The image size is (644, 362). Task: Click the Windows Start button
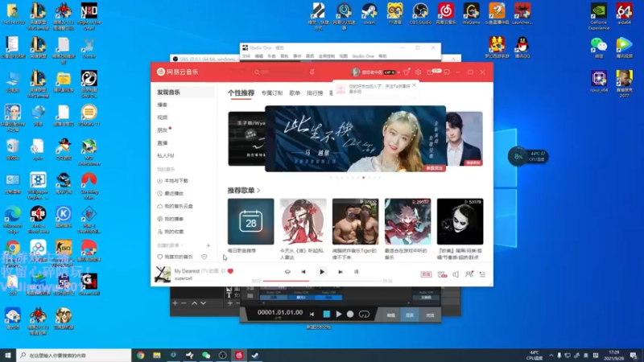(x=8, y=355)
